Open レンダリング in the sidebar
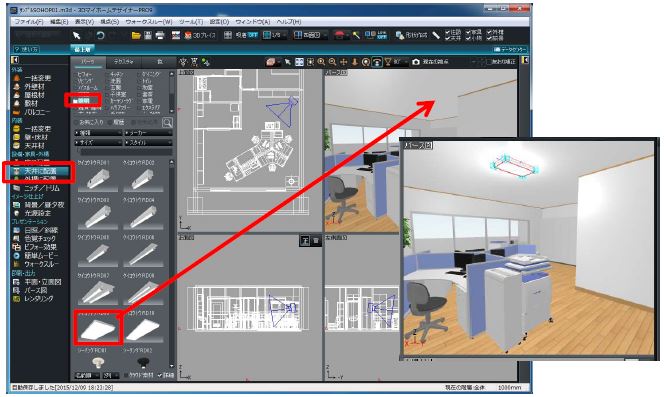 point(39,299)
